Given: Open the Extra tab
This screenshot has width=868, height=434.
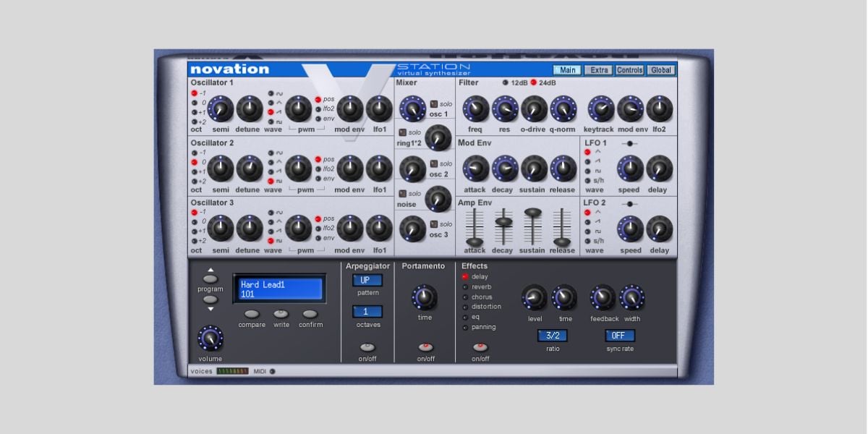Looking at the screenshot, I should [x=598, y=70].
